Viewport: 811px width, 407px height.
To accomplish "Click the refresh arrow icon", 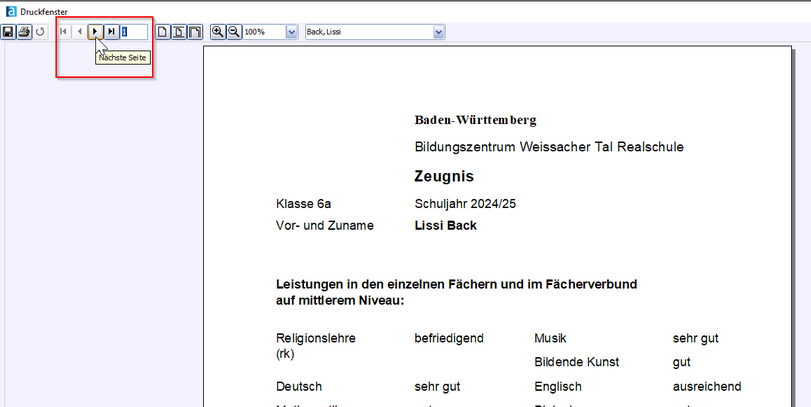I will 40,32.
